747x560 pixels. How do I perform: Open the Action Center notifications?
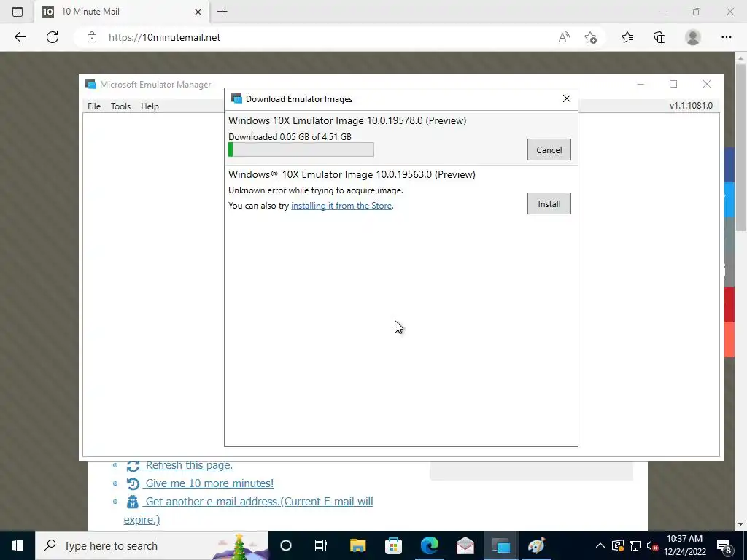724,545
